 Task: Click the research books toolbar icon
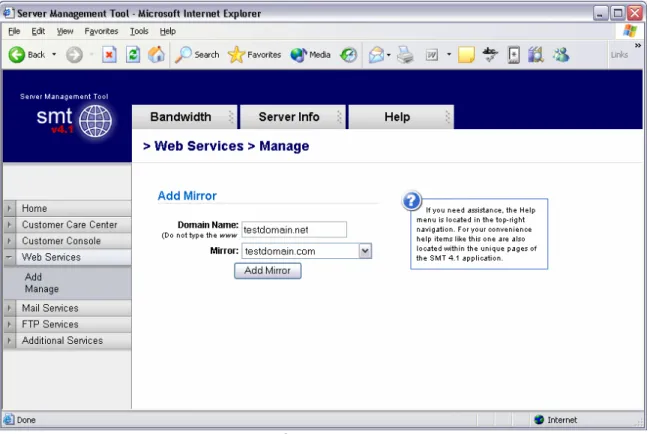(x=536, y=55)
